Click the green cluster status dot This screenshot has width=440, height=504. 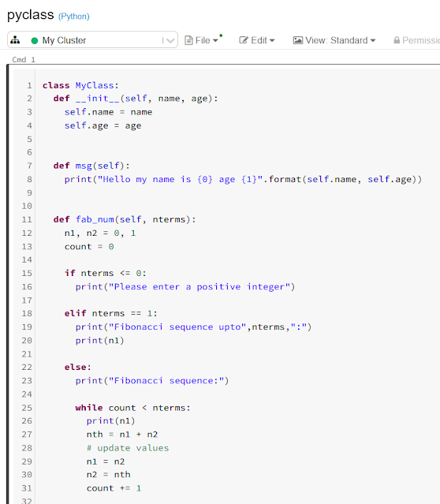[35, 40]
